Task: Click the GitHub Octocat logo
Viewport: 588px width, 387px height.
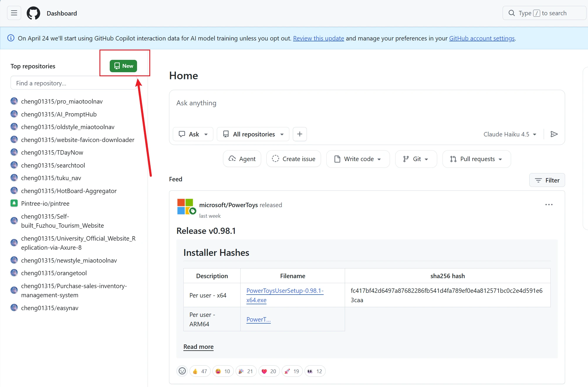Action: coord(33,13)
